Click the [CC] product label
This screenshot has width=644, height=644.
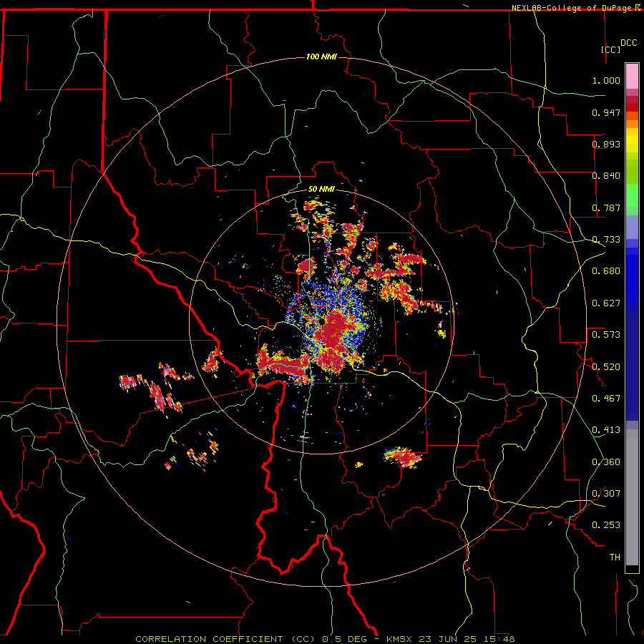tap(610, 49)
